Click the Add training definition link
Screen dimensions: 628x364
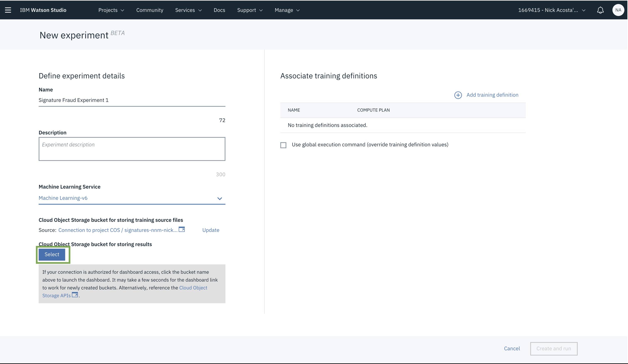point(492,95)
